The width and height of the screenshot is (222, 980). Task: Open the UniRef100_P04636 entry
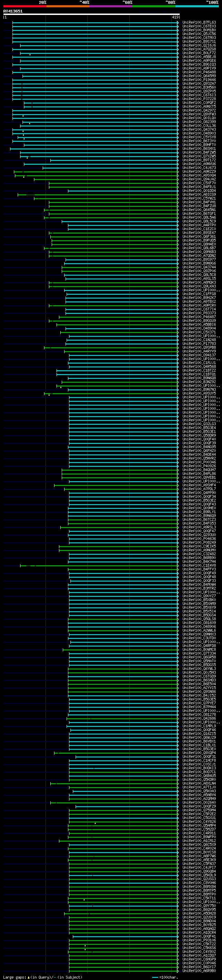point(199,539)
